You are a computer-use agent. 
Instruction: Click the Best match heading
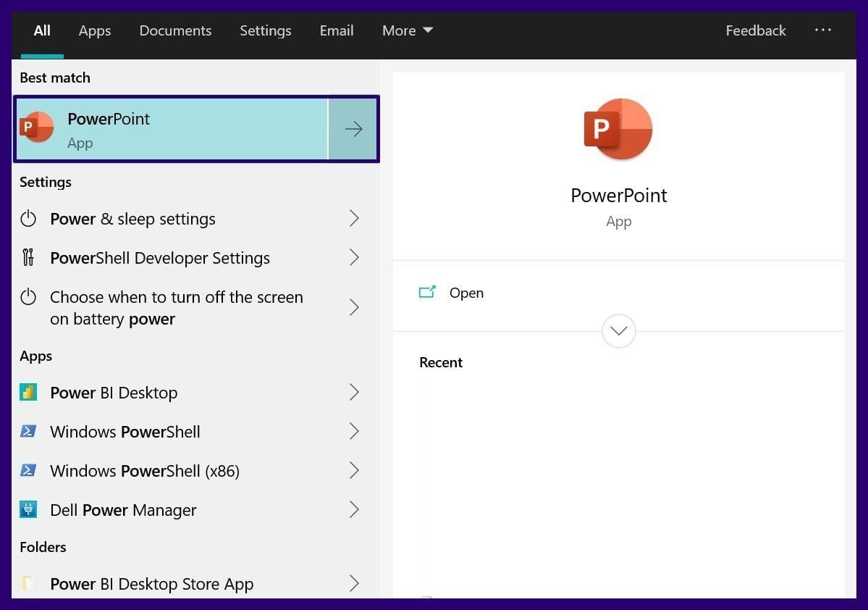tap(55, 78)
